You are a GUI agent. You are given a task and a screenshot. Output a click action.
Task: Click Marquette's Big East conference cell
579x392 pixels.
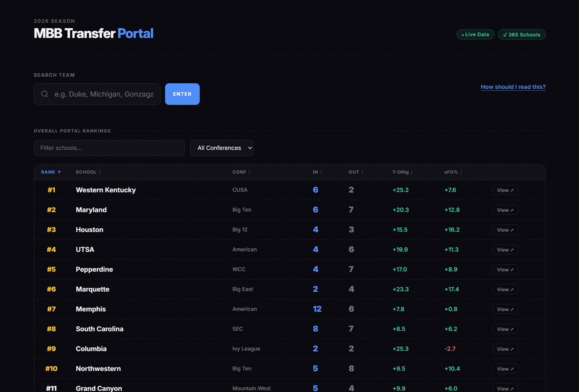[243, 289]
